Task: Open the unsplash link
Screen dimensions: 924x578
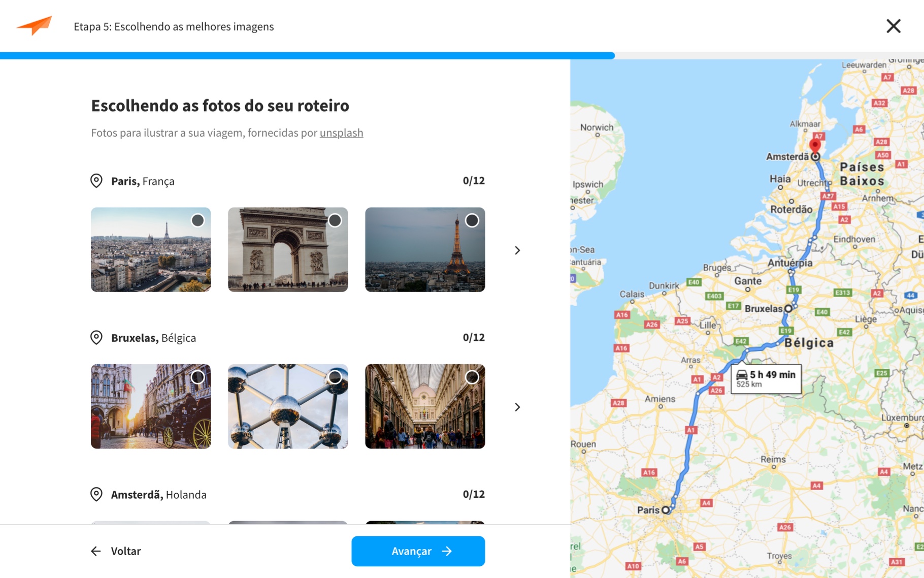Action: [x=341, y=133]
